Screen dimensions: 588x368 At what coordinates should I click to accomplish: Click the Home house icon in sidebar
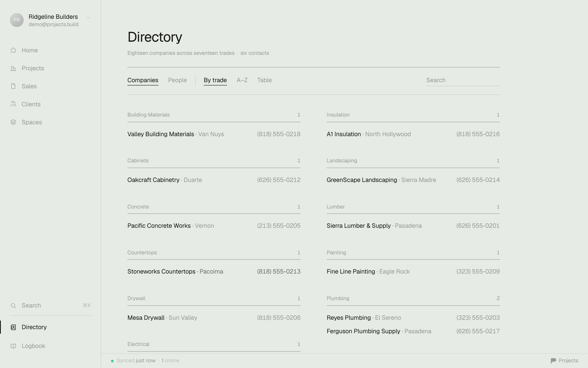tap(13, 50)
